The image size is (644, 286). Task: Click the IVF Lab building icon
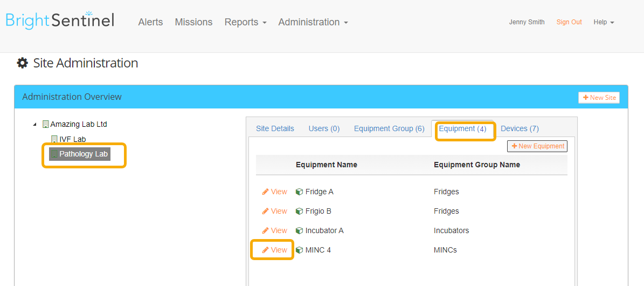(x=54, y=139)
